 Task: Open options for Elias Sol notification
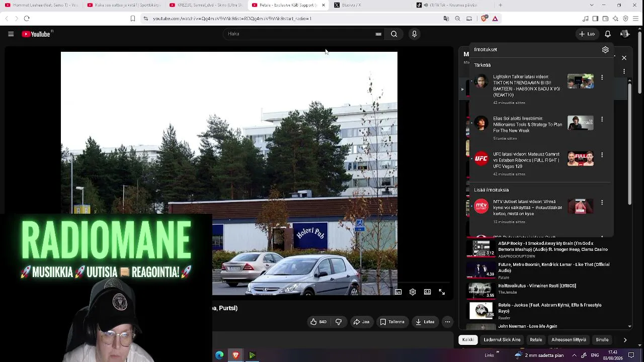point(602,119)
